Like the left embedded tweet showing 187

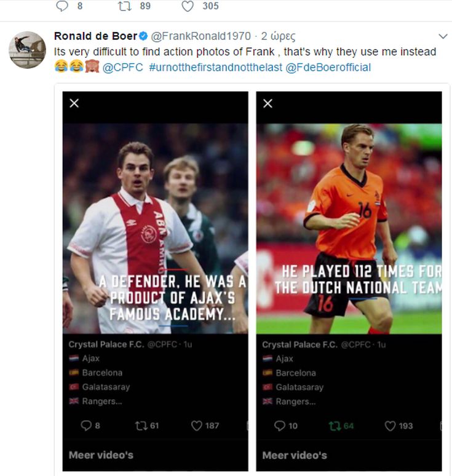(x=197, y=426)
